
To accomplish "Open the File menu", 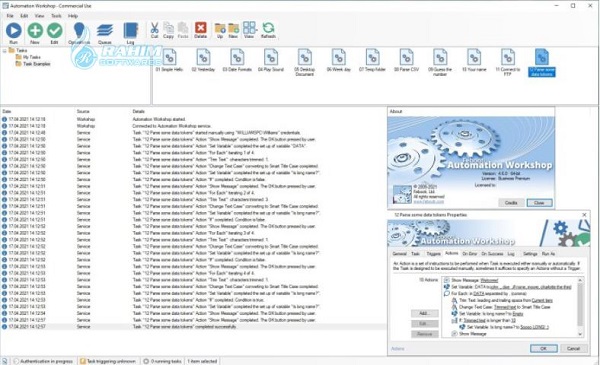I will pyautogui.click(x=10, y=16).
